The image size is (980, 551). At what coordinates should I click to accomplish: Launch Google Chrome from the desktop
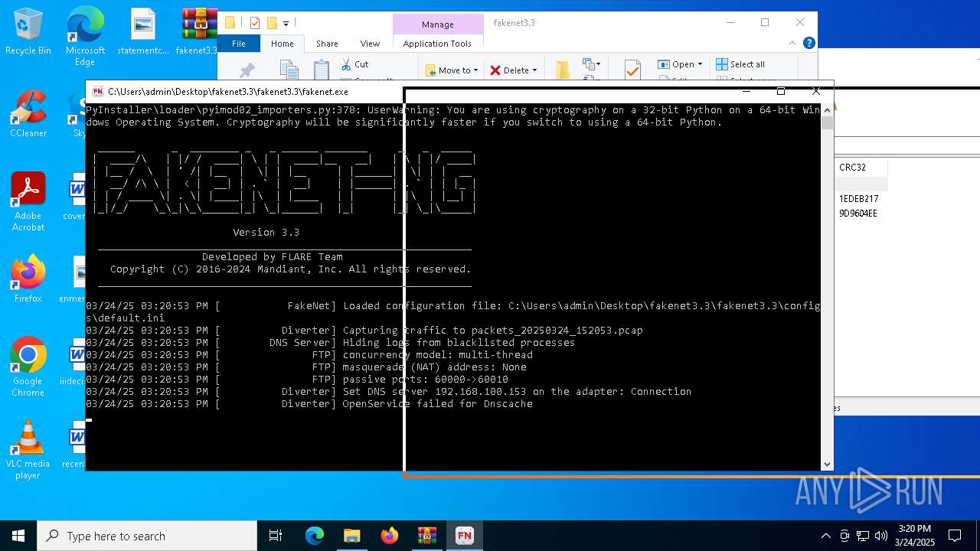point(28,367)
